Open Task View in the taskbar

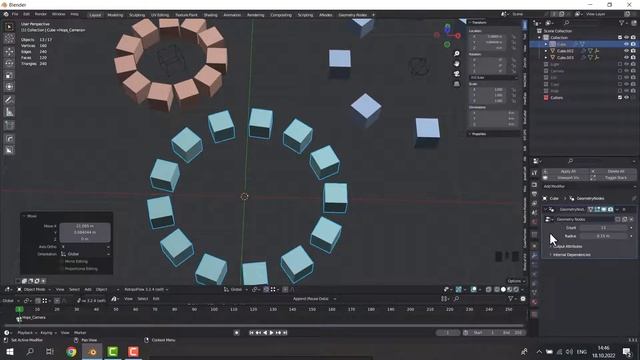[50, 351]
